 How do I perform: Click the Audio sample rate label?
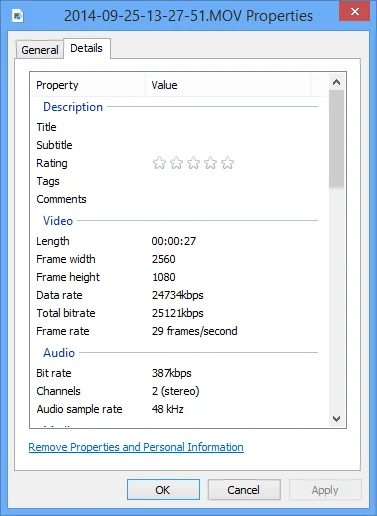[79, 409]
